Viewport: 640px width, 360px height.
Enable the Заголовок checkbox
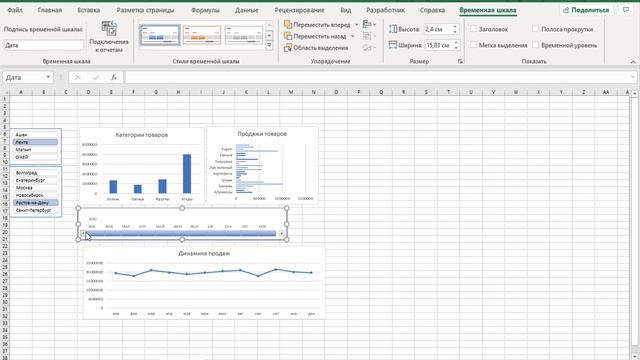pos(473,29)
